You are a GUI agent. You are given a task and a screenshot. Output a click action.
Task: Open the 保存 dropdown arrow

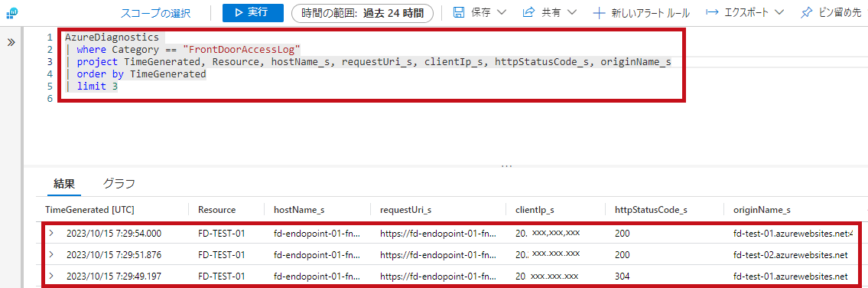coord(502,13)
